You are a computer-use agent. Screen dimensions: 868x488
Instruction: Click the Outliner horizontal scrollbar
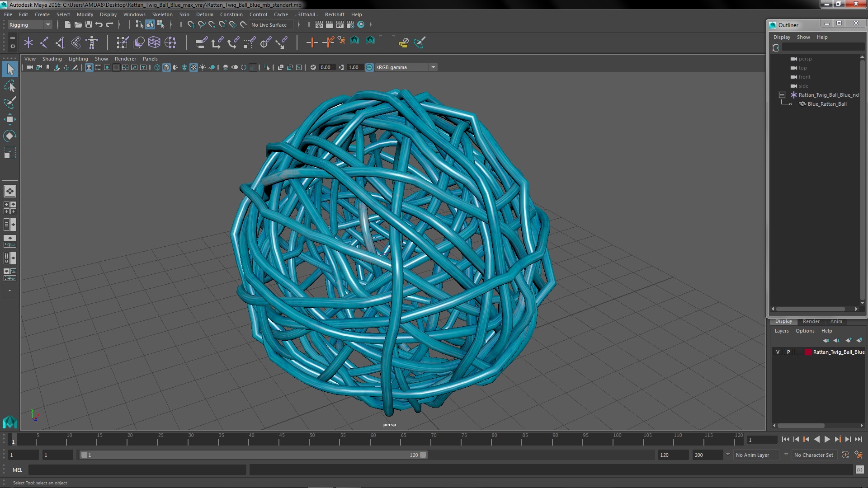tap(811, 309)
